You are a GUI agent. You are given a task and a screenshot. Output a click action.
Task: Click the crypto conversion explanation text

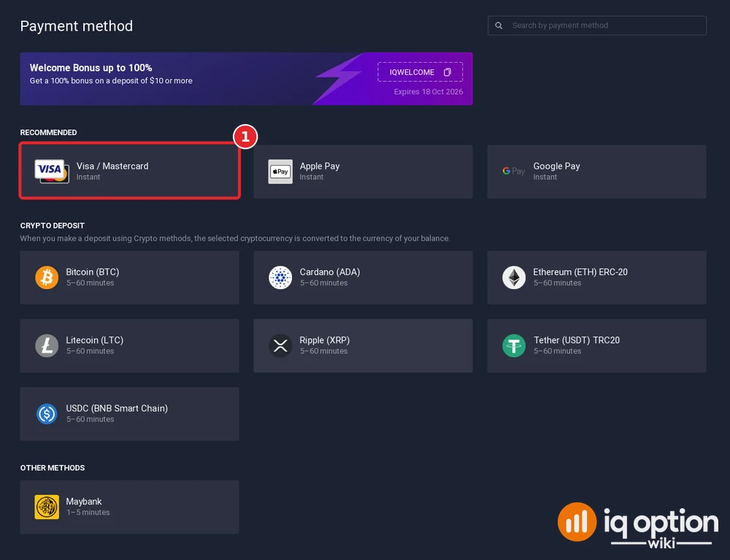(x=235, y=238)
